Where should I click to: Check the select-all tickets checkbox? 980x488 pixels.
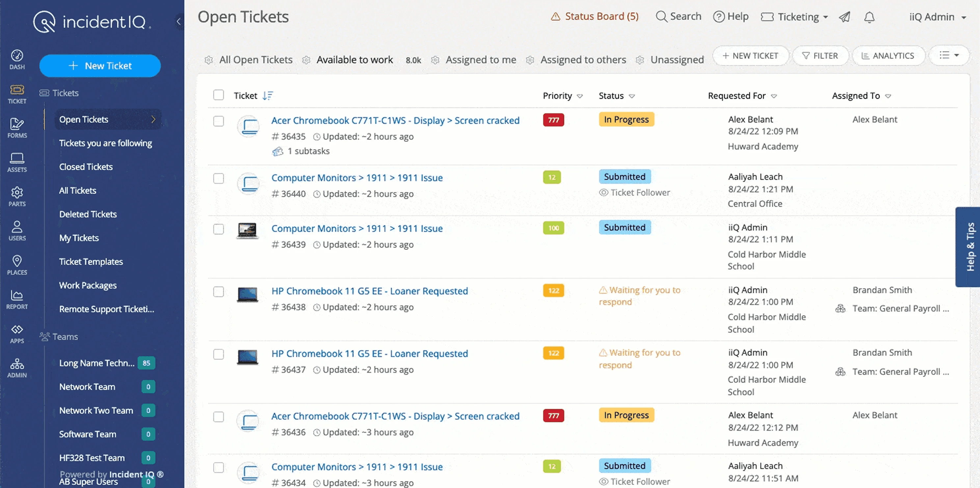(x=218, y=95)
